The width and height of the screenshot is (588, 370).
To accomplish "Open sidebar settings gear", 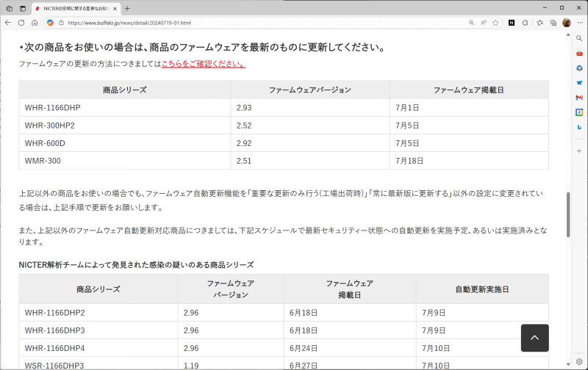I will coord(579,361).
